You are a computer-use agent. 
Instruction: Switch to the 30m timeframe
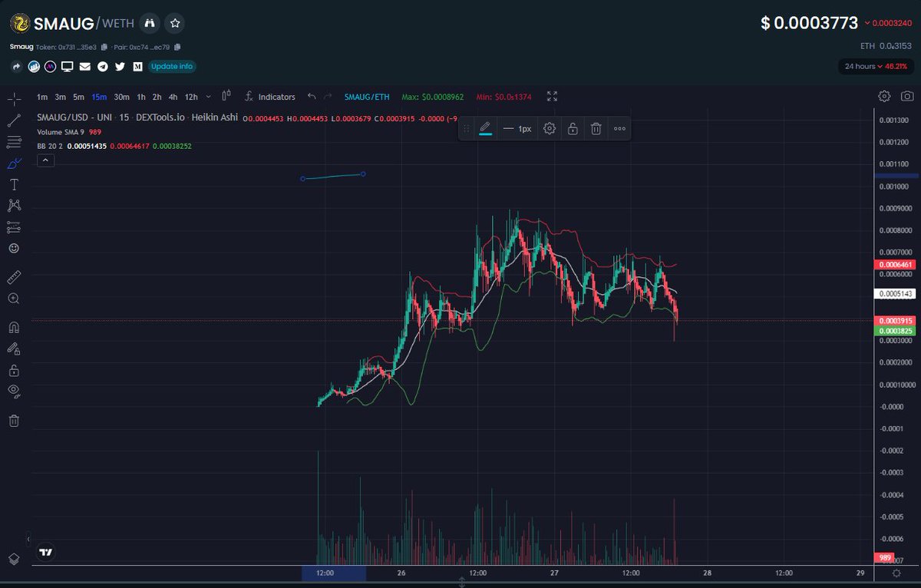point(121,97)
